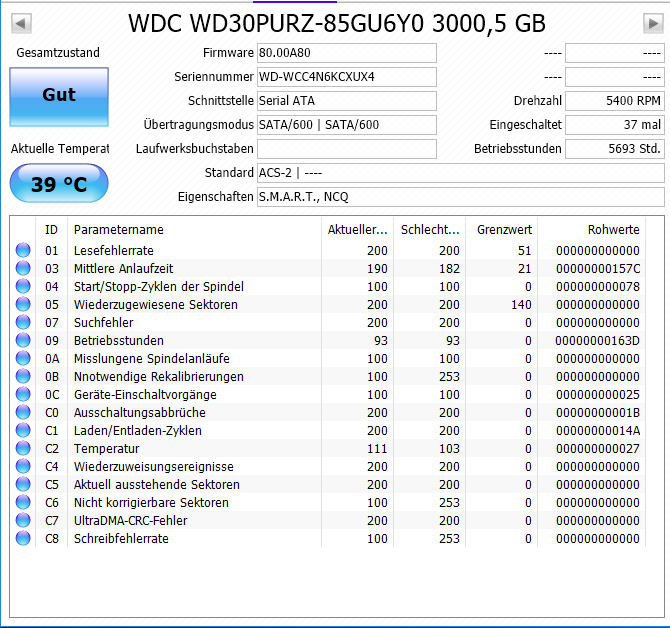Click status orb for UltraDMA-CRC-Fehler row

23,520
